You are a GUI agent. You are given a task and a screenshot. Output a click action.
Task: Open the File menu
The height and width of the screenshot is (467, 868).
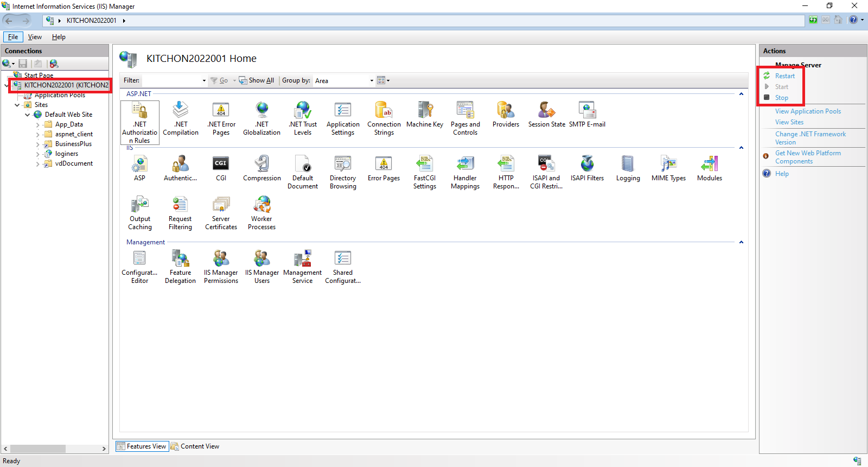coord(13,37)
